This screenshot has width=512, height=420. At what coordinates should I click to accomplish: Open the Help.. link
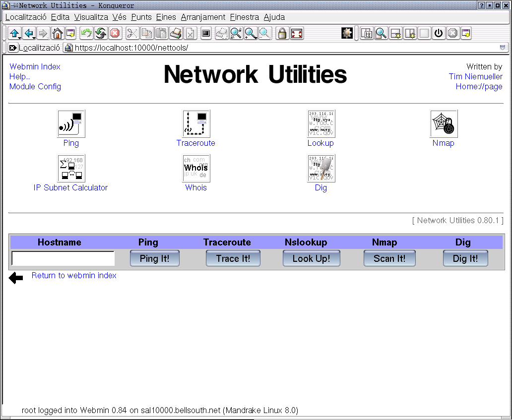tap(19, 77)
